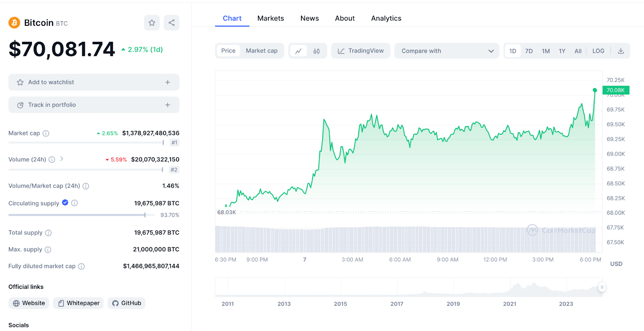Set chart range to 1D
Viewport: 644px width, 331px height.
[512, 51]
